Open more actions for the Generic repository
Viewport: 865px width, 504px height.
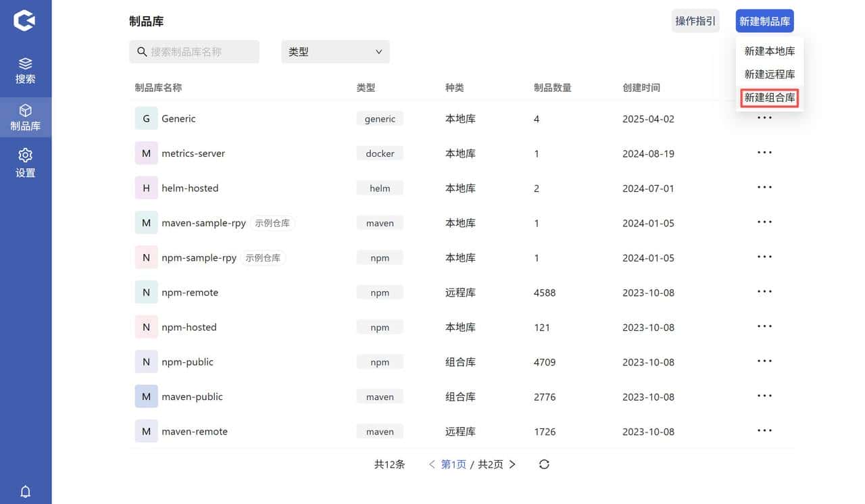(764, 118)
